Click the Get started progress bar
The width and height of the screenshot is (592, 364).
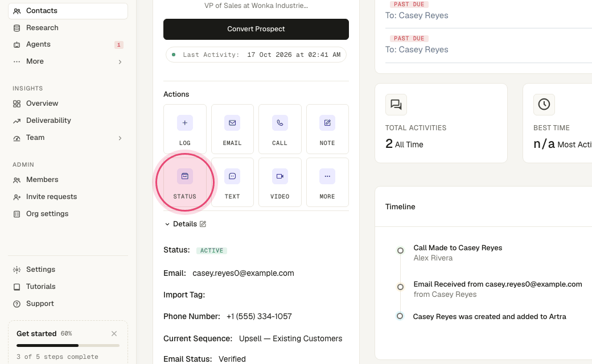[x=68, y=346]
